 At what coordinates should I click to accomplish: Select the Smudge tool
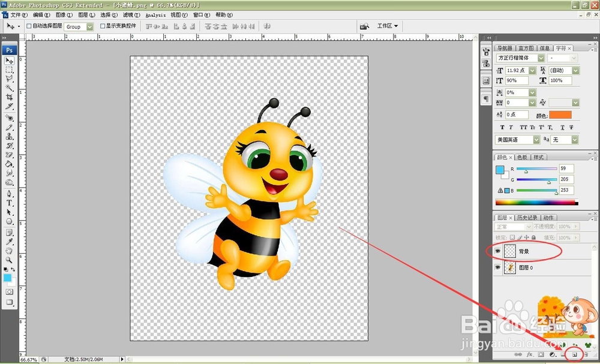(x=9, y=173)
